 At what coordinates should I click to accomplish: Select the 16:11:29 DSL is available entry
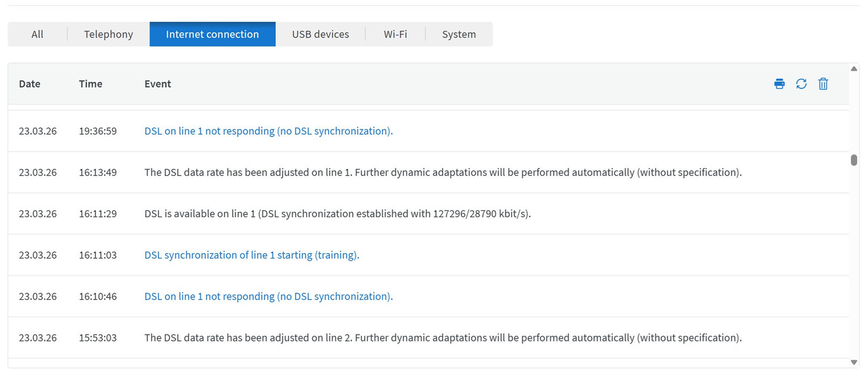point(337,214)
